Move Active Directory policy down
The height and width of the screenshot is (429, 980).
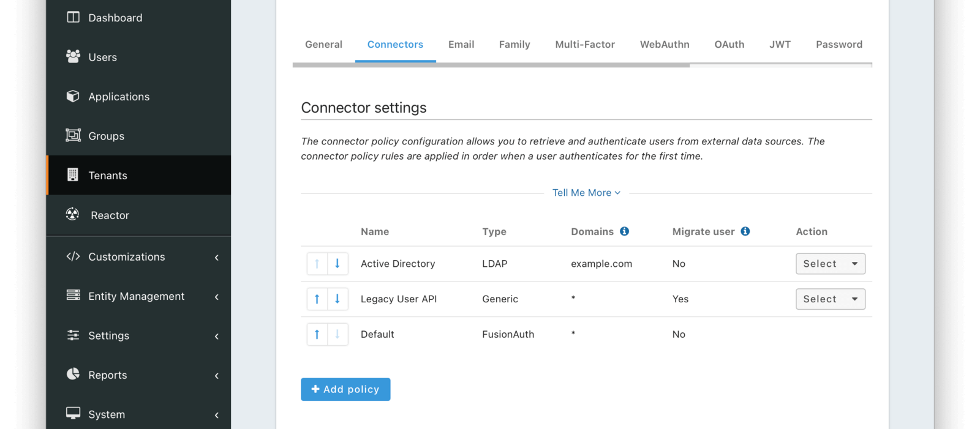[x=337, y=264]
